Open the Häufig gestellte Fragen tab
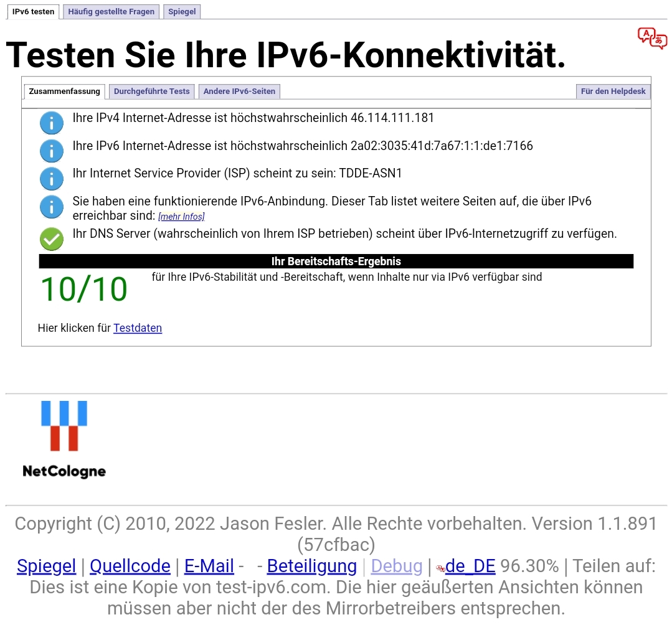This screenshot has width=672, height=635. pos(111,11)
